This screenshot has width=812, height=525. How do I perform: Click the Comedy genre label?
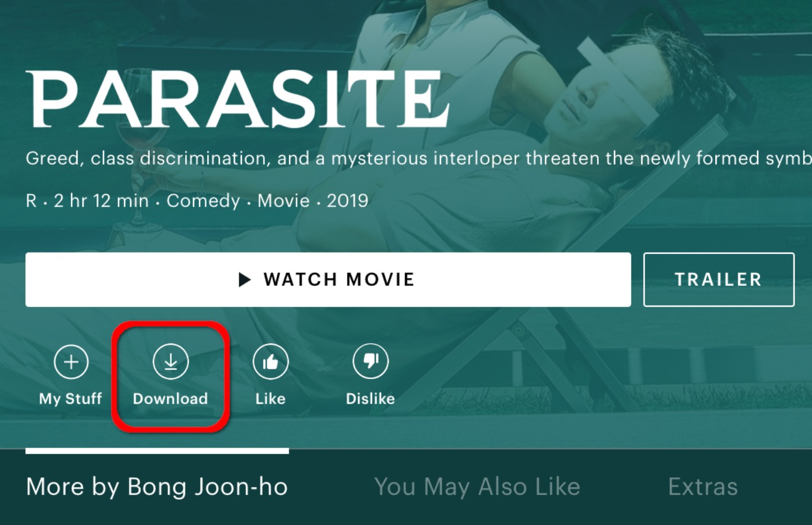pos(203,200)
